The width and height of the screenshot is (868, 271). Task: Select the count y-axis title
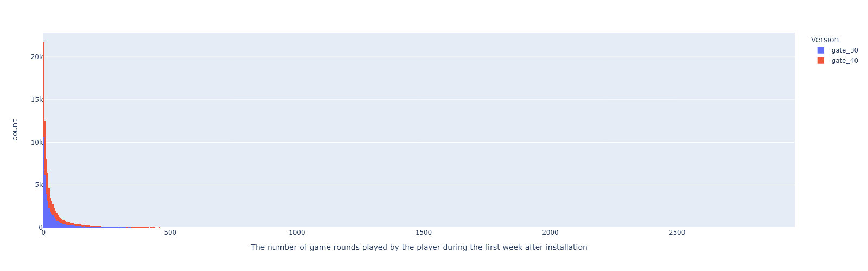pos(15,130)
